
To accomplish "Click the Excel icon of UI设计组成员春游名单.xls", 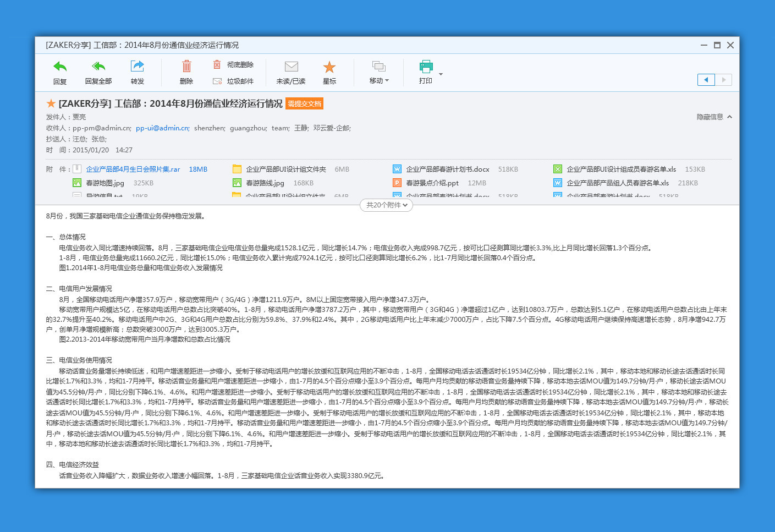I will [558, 169].
